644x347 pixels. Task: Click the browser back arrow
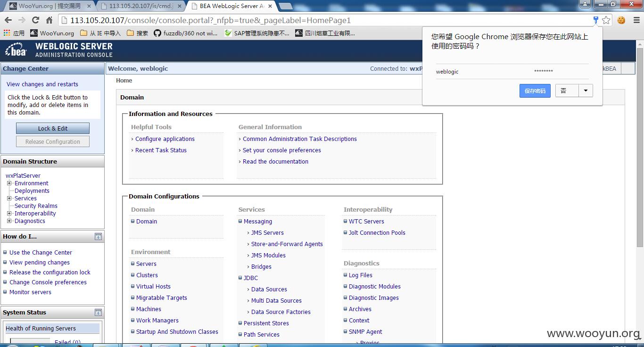8,20
